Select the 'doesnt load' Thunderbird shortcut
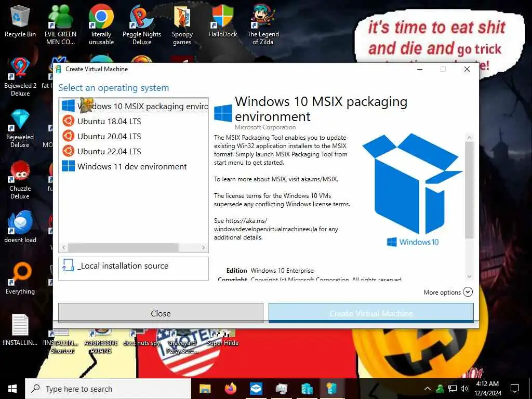Viewport: 532px width, 399px height. click(x=20, y=227)
